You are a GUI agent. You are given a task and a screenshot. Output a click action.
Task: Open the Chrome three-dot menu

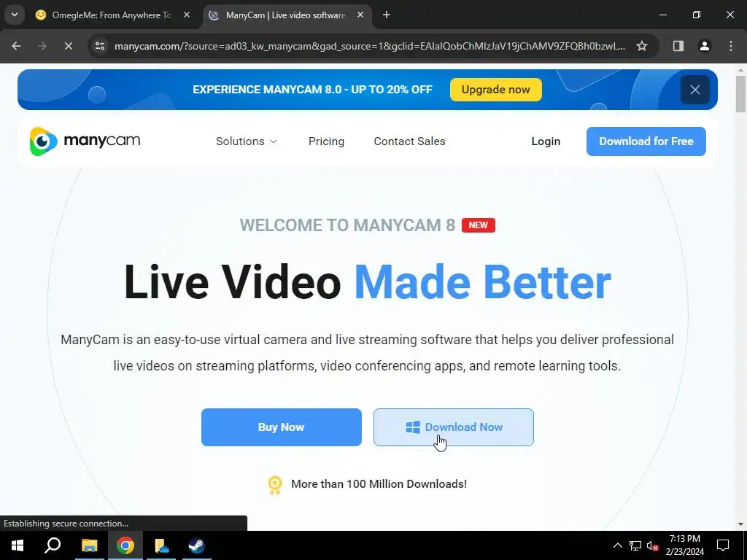pyautogui.click(x=730, y=46)
